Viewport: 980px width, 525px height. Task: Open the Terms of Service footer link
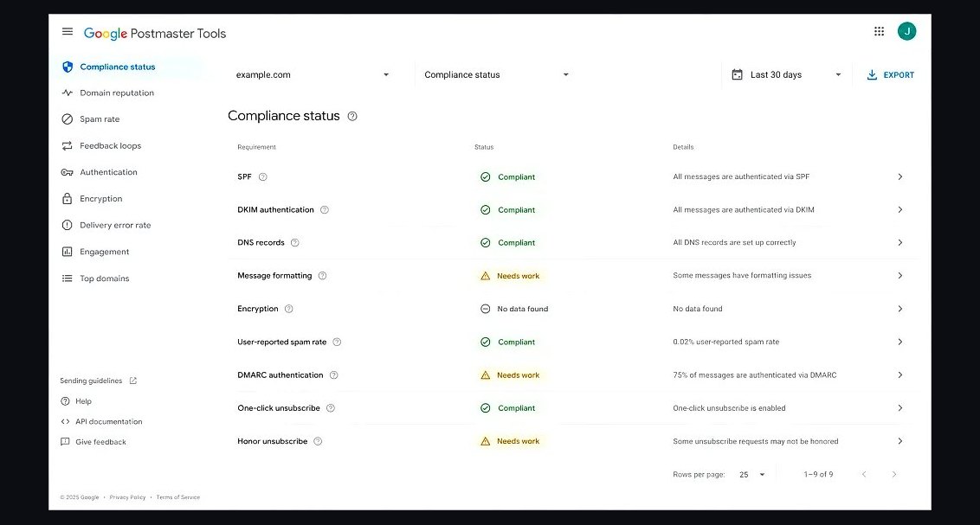tap(178, 497)
